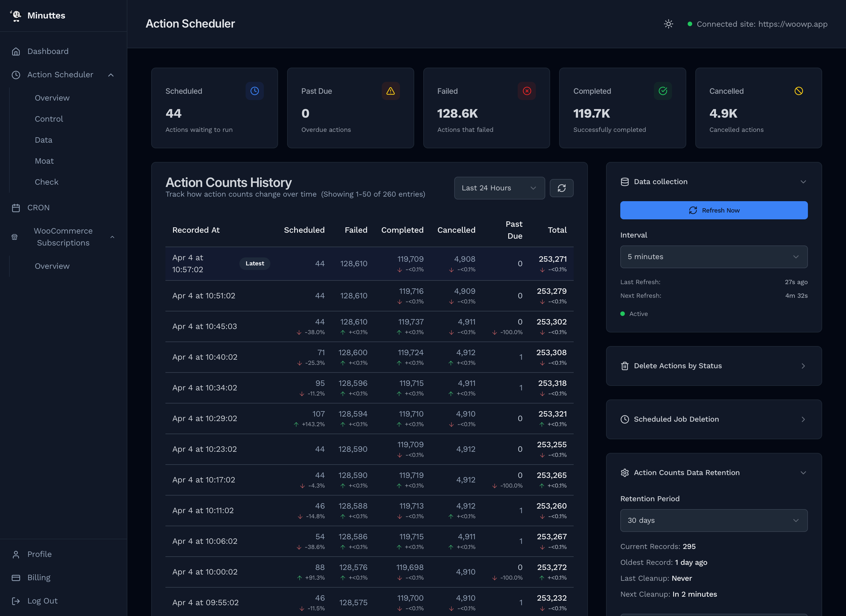The width and height of the screenshot is (846, 616).
Task: Click the gear icon on Action Counts Data Retention
Action: (x=625, y=473)
